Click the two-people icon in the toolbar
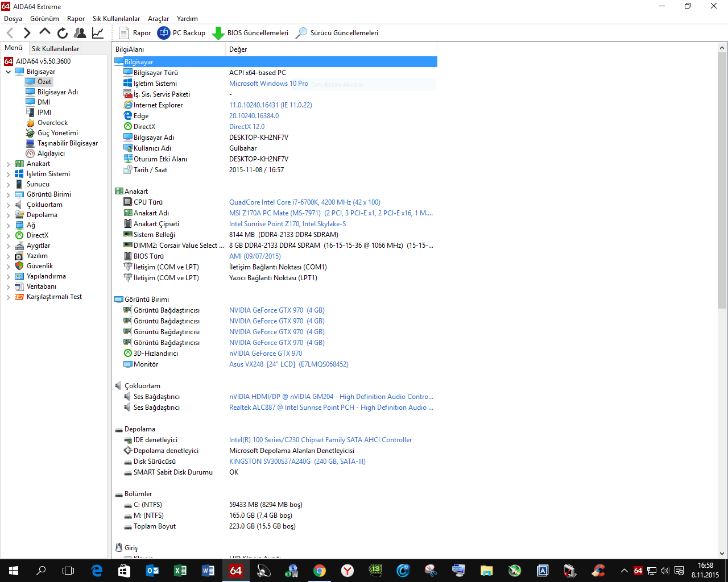728x582 pixels. tap(80, 33)
